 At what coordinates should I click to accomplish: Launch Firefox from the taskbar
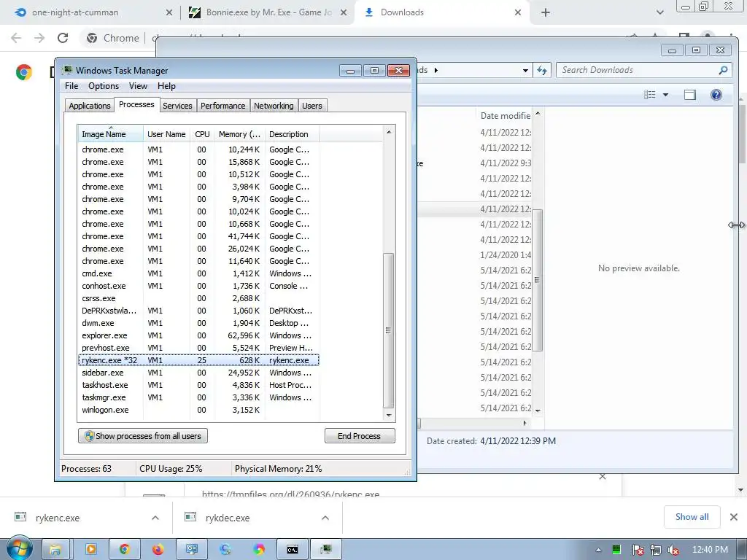[158, 550]
